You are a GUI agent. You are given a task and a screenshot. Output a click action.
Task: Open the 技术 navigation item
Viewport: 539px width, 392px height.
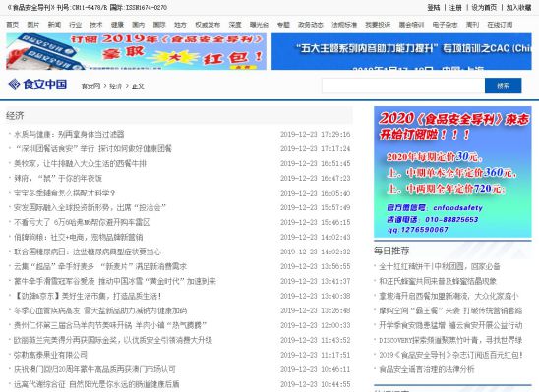tap(96, 25)
